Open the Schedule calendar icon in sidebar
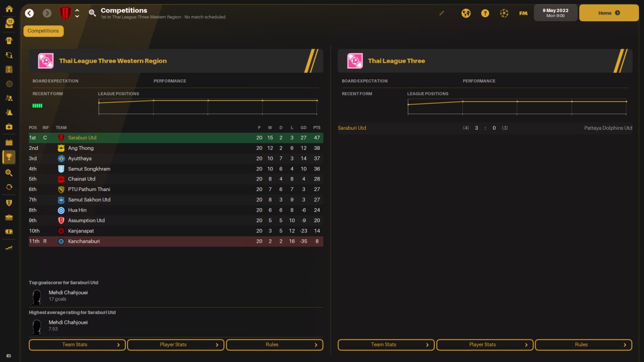Viewport: 644px width, 362px height. click(x=9, y=142)
